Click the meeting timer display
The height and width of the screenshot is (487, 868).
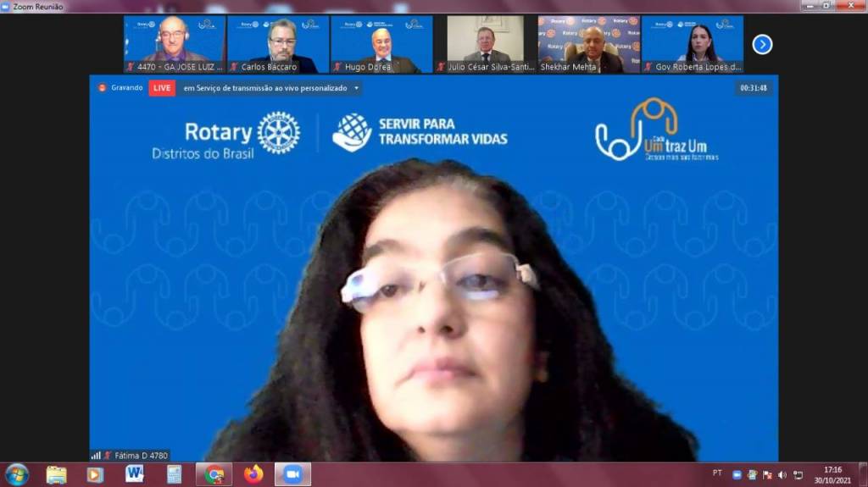click(753, 87)
